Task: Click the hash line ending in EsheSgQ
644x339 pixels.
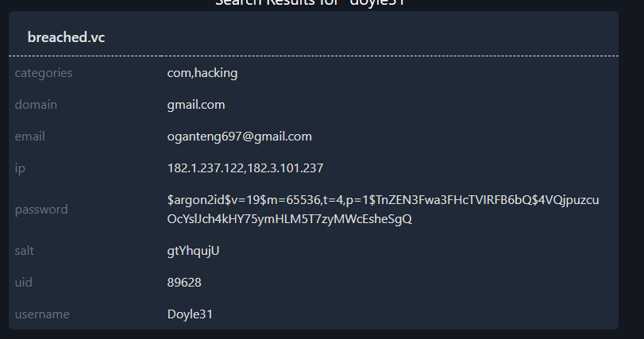Action: pyautogui.click(x=289, y=219)
